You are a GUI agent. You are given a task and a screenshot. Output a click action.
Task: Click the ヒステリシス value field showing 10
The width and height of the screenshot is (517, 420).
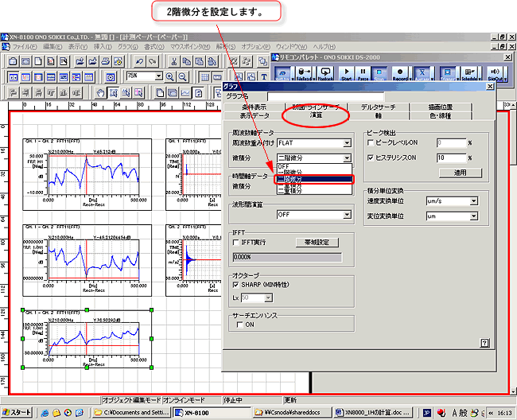[452, 158]
